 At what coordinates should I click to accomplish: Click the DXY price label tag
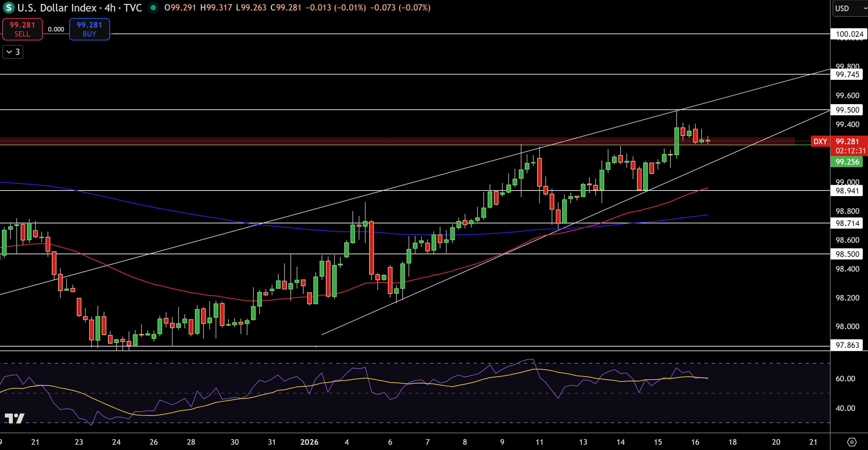point(820,141)
